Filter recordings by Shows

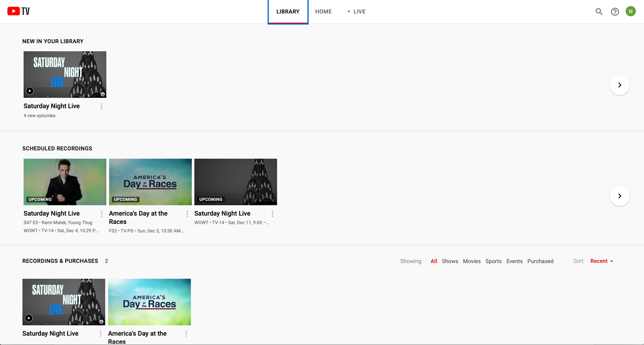[x=450, y=261]
